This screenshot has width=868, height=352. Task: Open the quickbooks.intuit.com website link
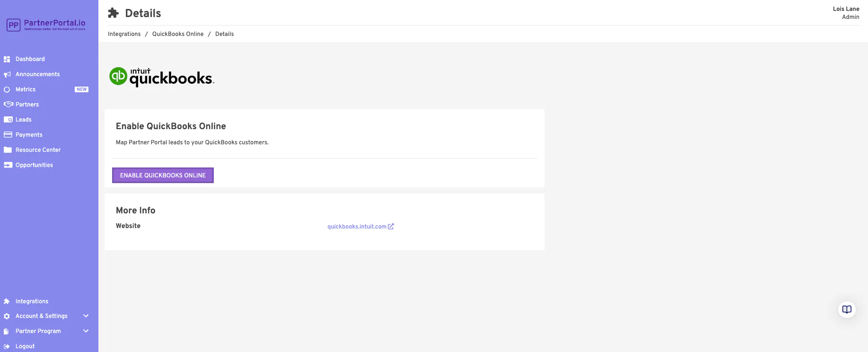[x=357, y=227]
